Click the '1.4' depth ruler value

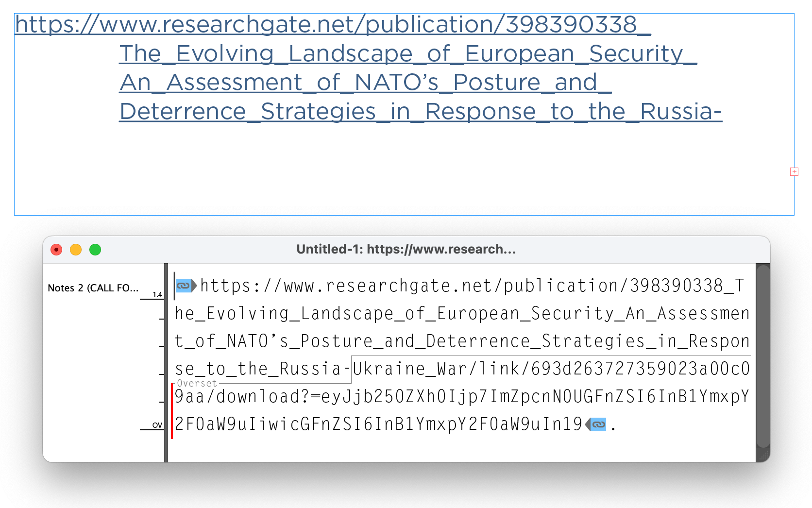pos(157,295)
